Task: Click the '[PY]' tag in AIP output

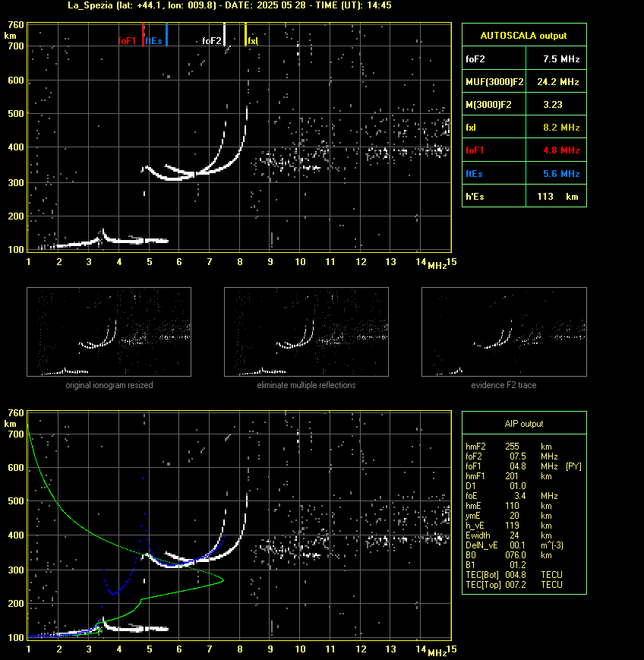Action: pos(573,466)
